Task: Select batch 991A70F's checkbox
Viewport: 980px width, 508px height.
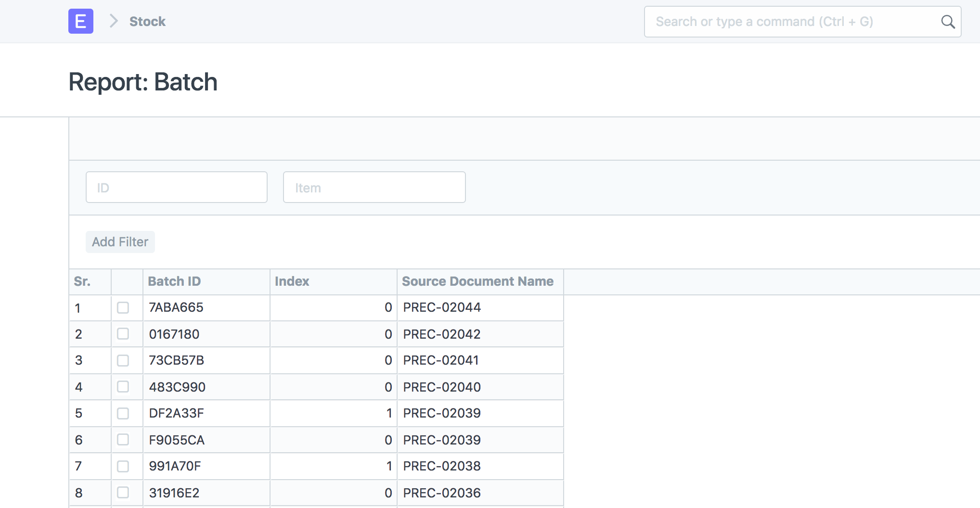Action: coord(124,466)
